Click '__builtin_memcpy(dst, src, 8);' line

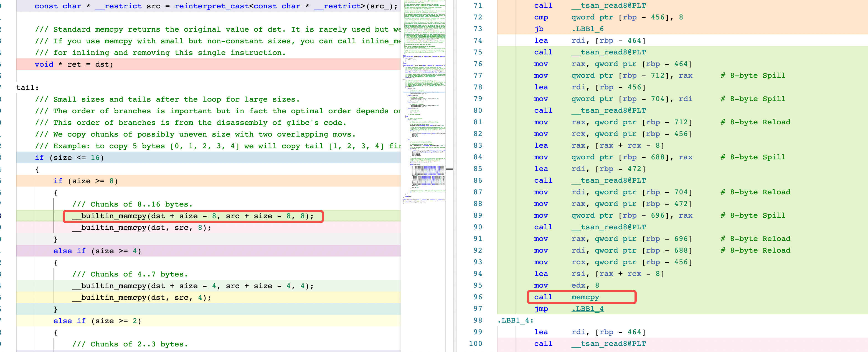pos(141,228)
